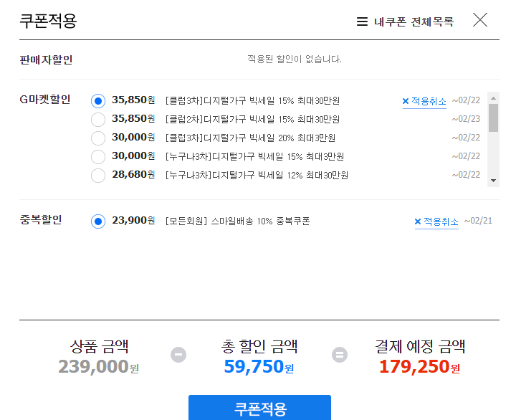Screen dimensions: 516x420
Task: Click the gray equals circle icon
Action: pyautogui.click(x=340, y=355)
